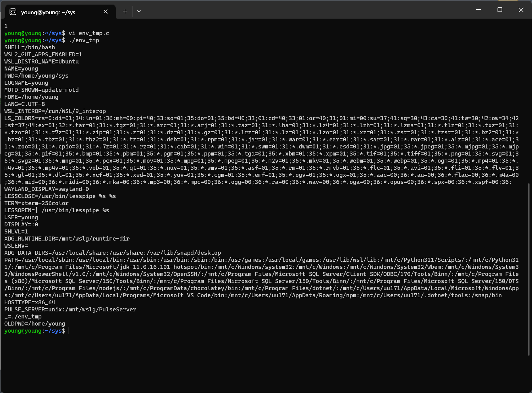This screenshot has height=393, width=532.
Task: Close the young@young: ~/sys tab
Action: (106, 11)
